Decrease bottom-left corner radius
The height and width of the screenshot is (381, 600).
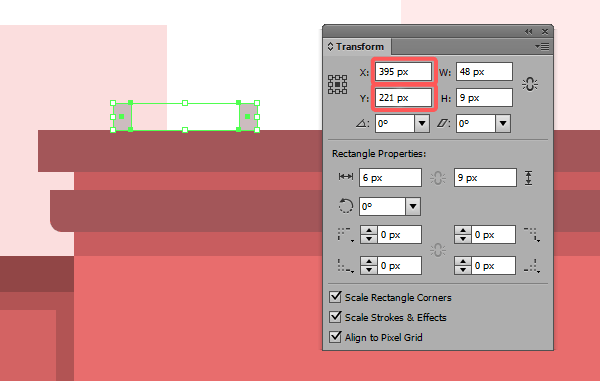coord(369,270)
